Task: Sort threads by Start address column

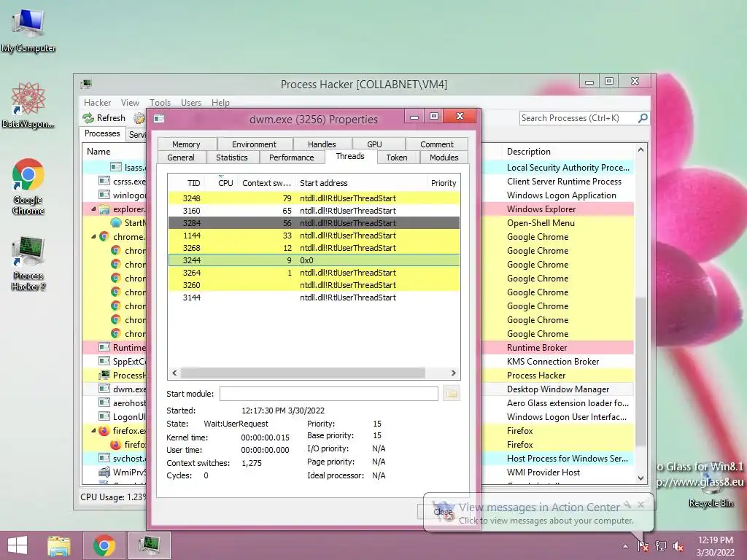Action: (361, 183)
